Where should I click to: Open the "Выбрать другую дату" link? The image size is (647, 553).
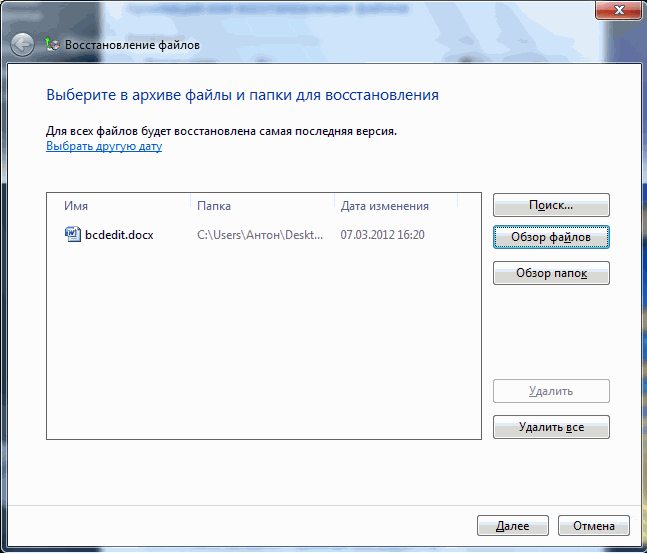click(x=104, y=146)
